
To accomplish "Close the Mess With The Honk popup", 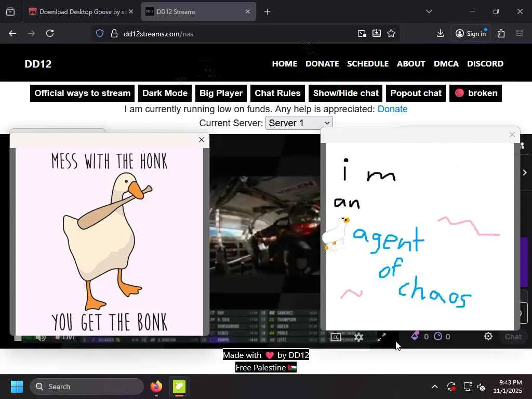I will [202, 140].
